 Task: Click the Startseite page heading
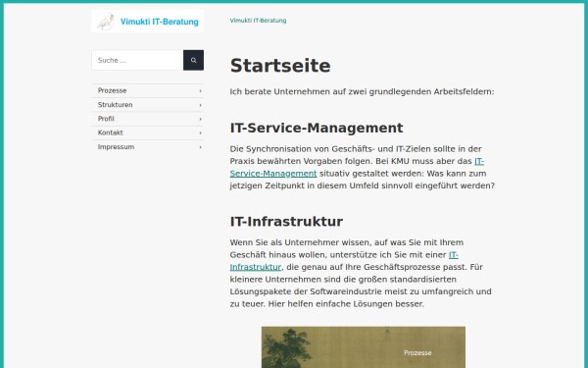click(280, 66)
